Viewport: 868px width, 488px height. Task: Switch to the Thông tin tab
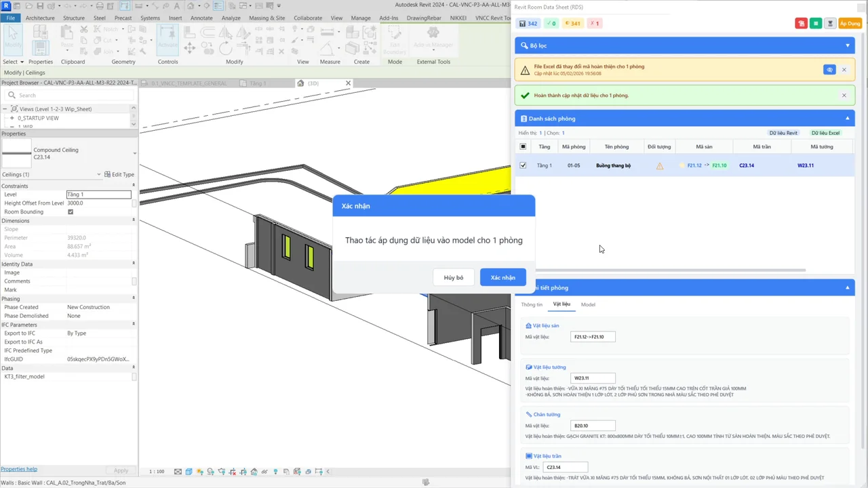click(x=532, y=305)
